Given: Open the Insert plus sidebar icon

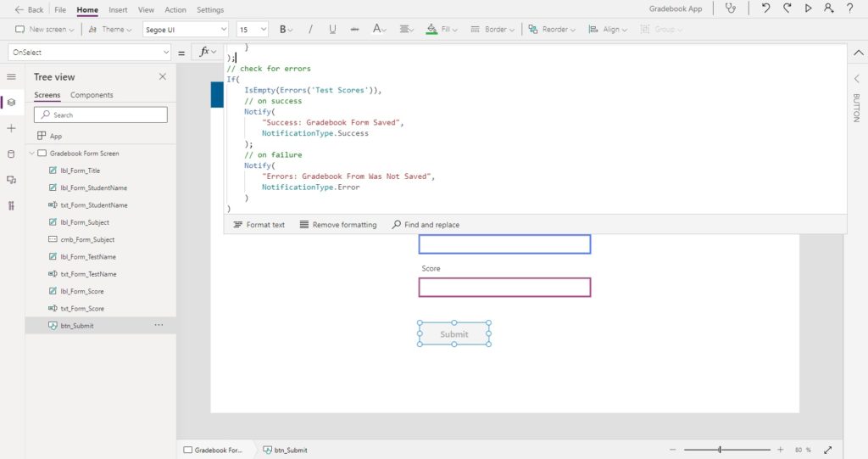Looking at the screenshot, I should (11, 128).
